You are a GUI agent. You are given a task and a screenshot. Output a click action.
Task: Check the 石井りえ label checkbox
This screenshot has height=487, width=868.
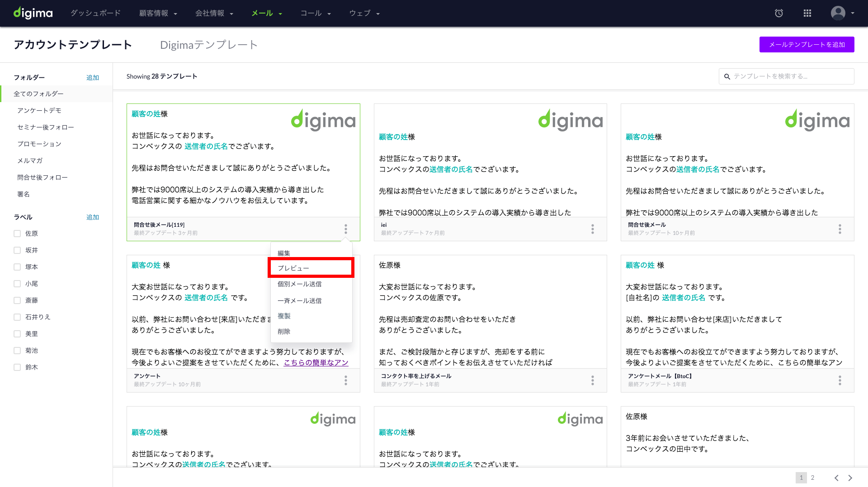tap(17, 317)
